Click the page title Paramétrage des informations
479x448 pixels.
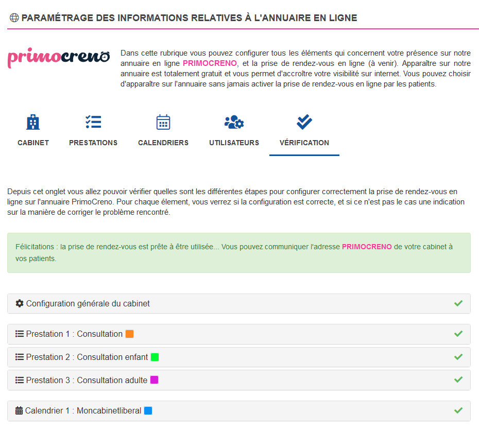[189, 18]
